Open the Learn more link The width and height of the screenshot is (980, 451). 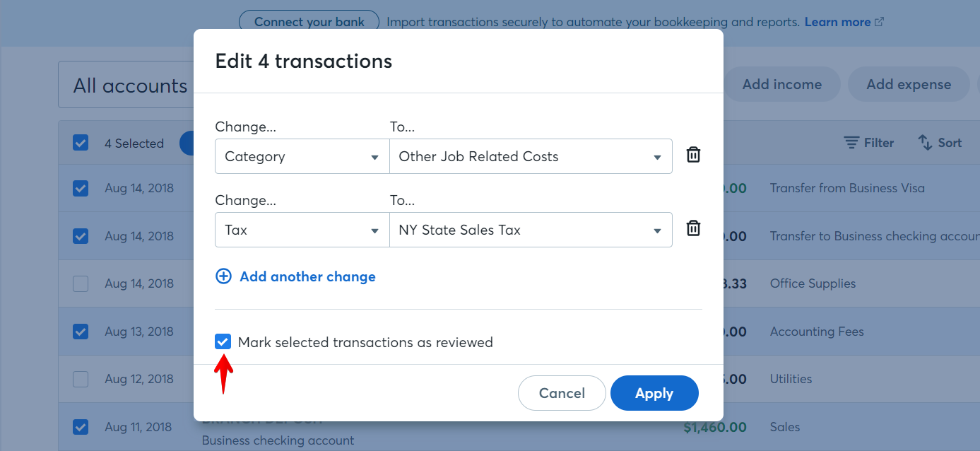point(837,21)
